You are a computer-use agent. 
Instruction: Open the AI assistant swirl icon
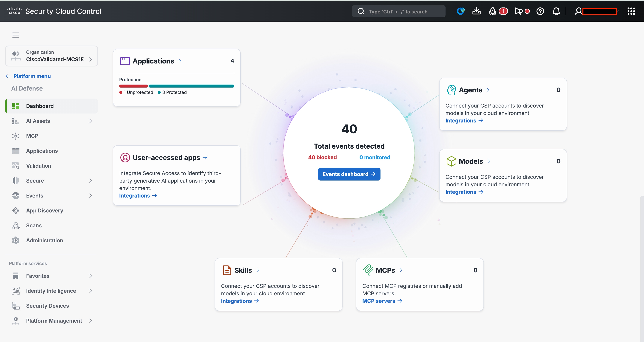[460, 11]
